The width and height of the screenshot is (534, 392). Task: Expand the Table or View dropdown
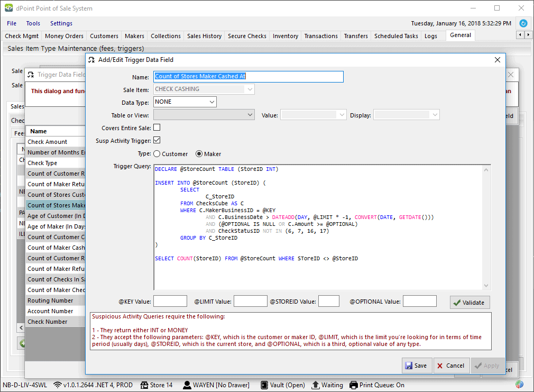250,115
